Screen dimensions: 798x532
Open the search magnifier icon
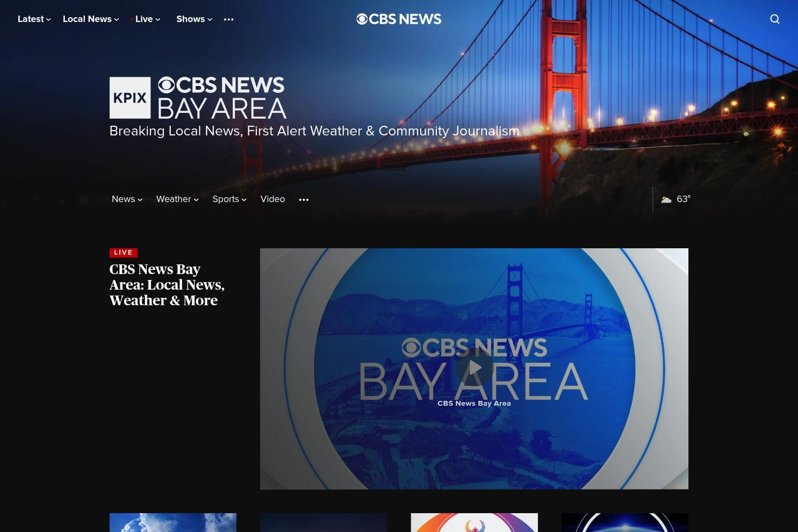point(774,19)
